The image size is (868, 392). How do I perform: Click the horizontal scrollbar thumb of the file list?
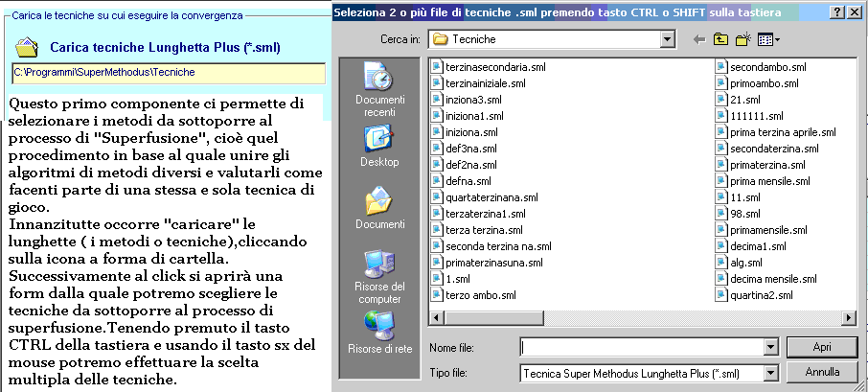tap(492, 318)
